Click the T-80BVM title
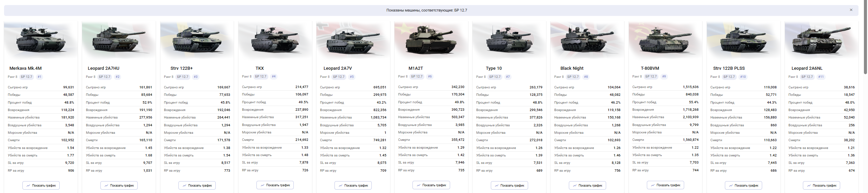 coord(650,68)
